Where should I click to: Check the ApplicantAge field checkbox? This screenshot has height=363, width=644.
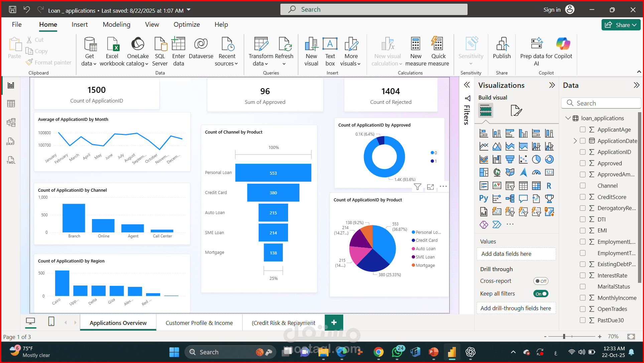[583, 130]
